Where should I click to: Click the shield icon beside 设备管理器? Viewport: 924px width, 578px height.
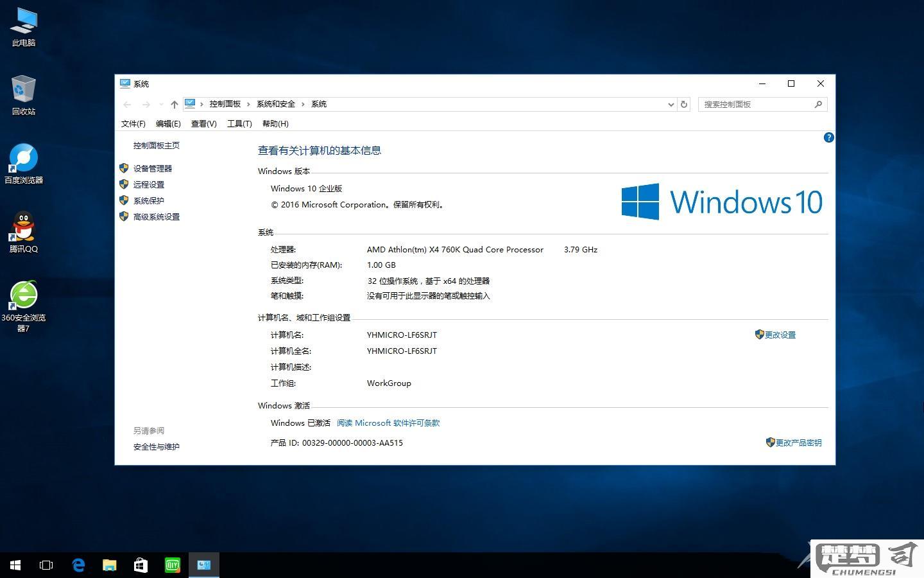tap(124, 168)
